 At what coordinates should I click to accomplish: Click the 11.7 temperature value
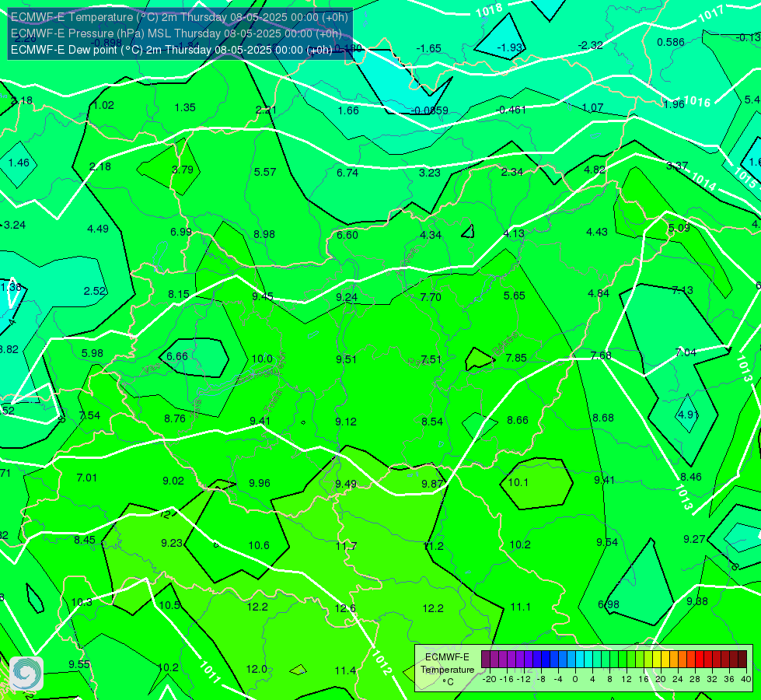click(x=346, y=547)
